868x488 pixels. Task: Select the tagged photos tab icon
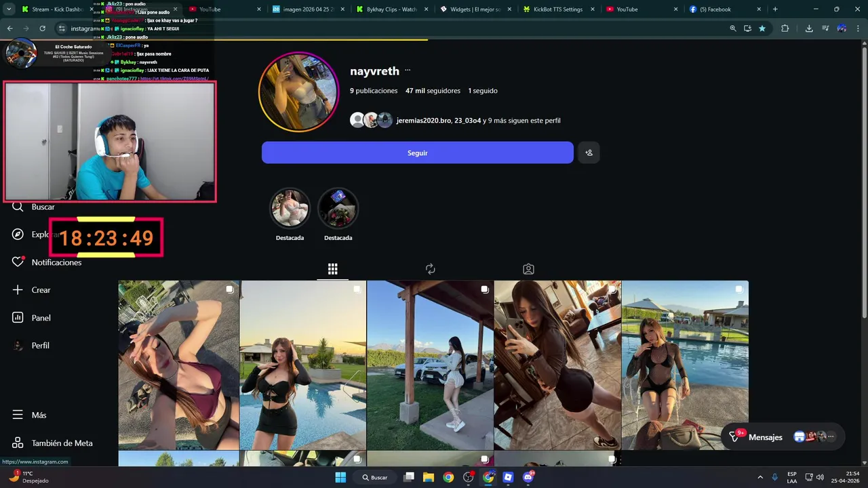click(528, 269)
